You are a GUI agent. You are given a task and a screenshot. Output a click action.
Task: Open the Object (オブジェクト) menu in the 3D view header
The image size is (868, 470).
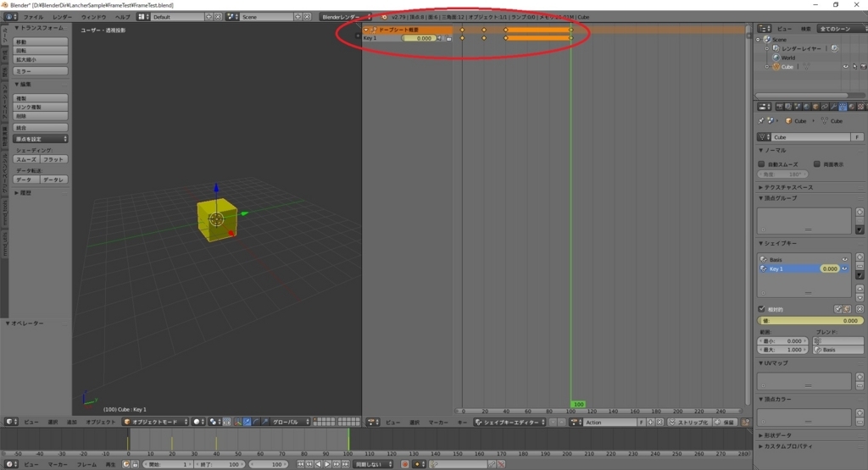click(100, 422)
